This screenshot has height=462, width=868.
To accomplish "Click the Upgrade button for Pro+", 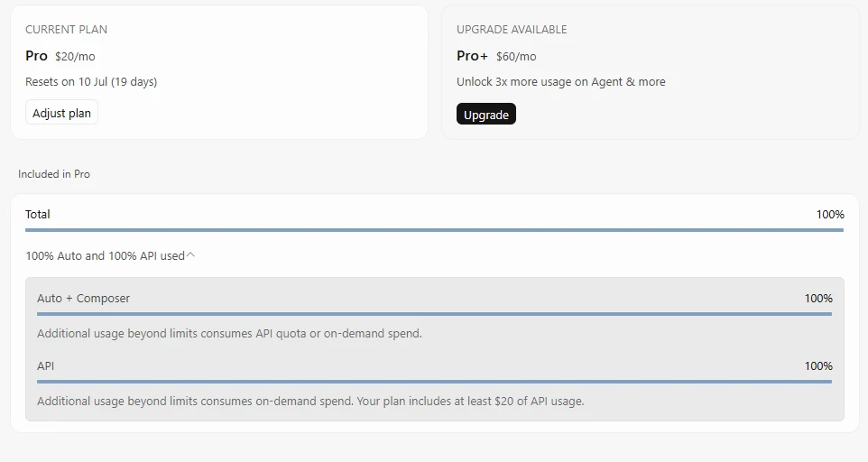I will click(486, 115).
